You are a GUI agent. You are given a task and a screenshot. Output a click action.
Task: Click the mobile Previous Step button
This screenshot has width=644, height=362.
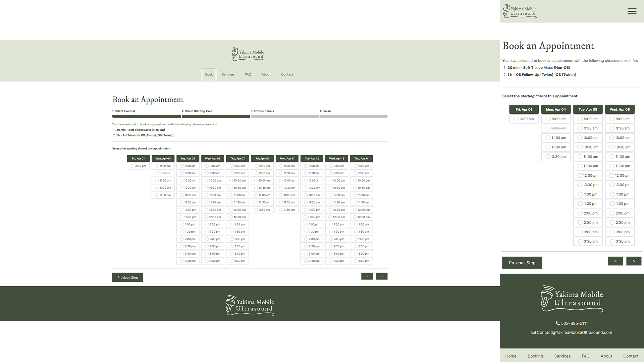(522, 263)
